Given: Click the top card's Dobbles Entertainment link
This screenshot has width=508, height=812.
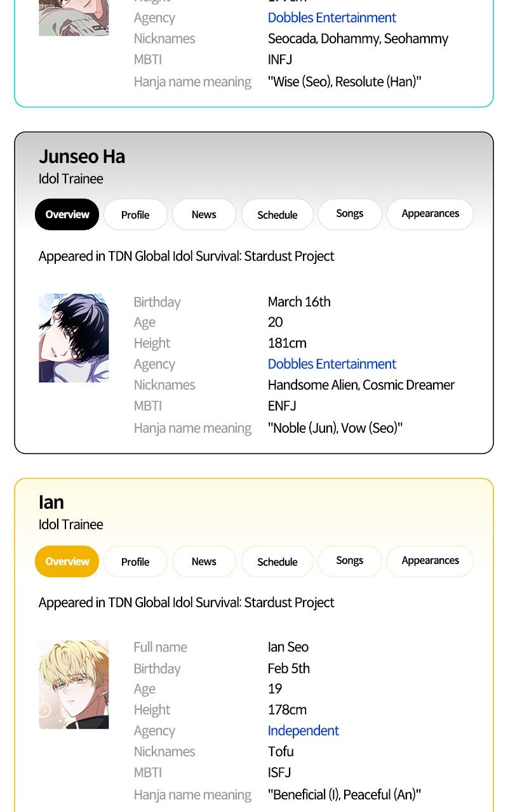Looking at the screenshot, I should (331, 18).
